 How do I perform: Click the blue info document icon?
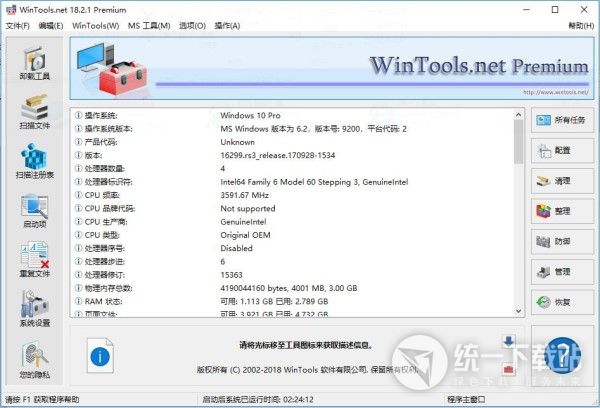click(x=100, y=356)
